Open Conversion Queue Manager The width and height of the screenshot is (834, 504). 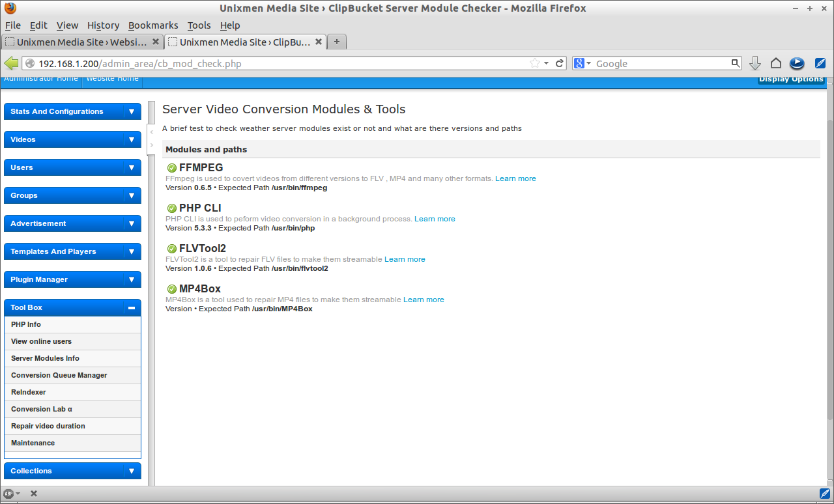click(x=72, y=375)
